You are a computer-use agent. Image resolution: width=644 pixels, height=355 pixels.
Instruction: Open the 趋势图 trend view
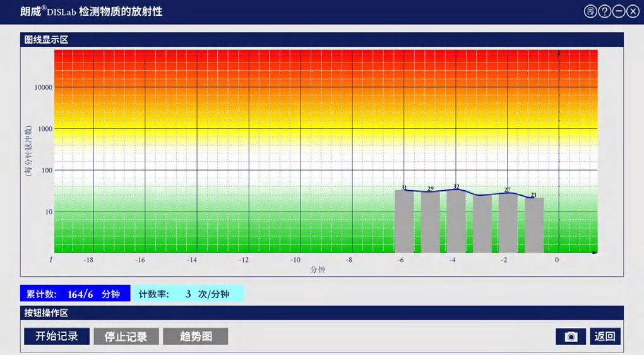click(x=195, y=337)
